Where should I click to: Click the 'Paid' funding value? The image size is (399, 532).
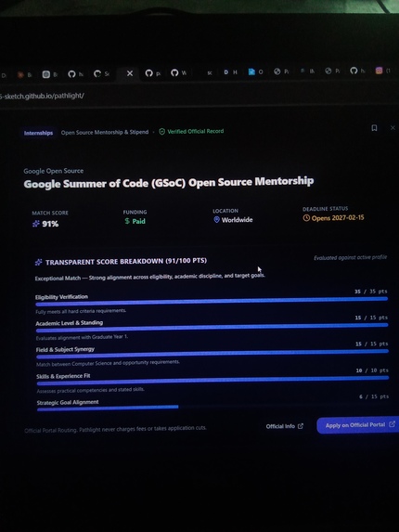138,221
